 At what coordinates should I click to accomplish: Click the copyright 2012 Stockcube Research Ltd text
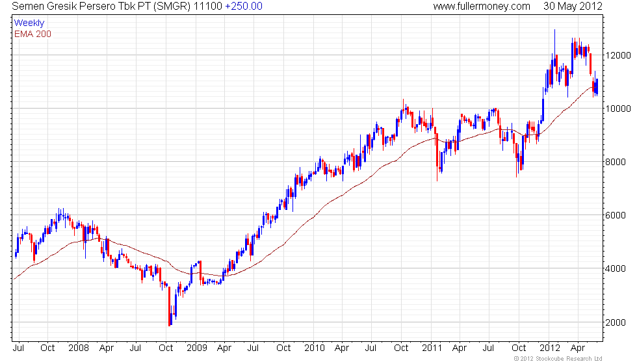558,359
